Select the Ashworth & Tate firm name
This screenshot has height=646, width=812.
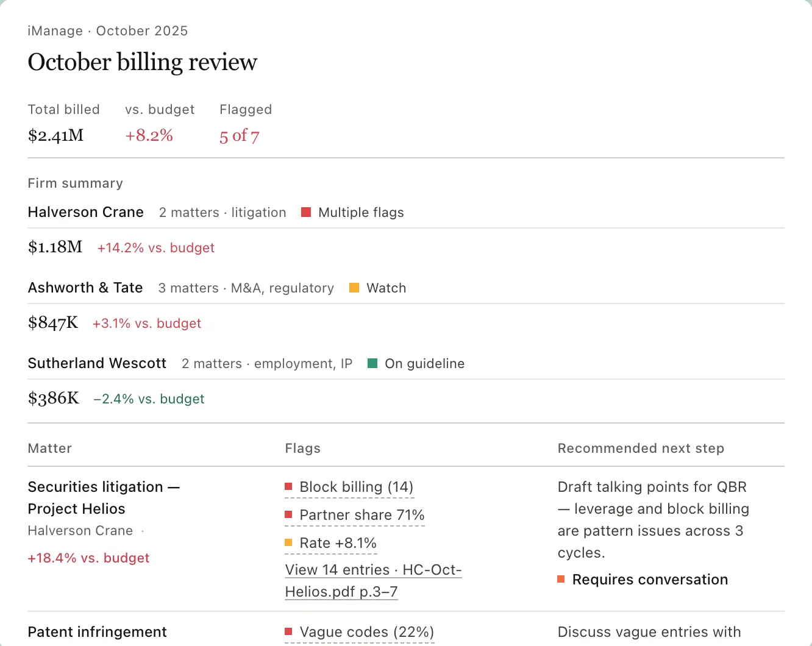coord(85,288)
